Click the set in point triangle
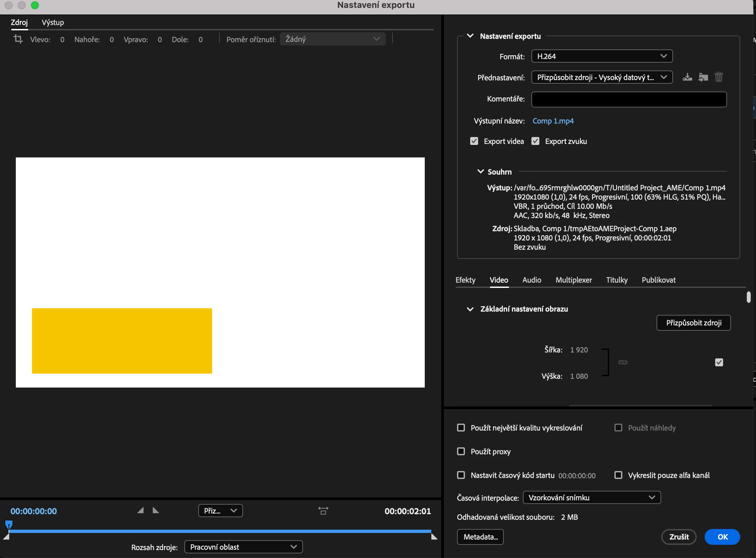Viewport: 756px width, 558px height. pyautogui.click(x=141, y=510)
